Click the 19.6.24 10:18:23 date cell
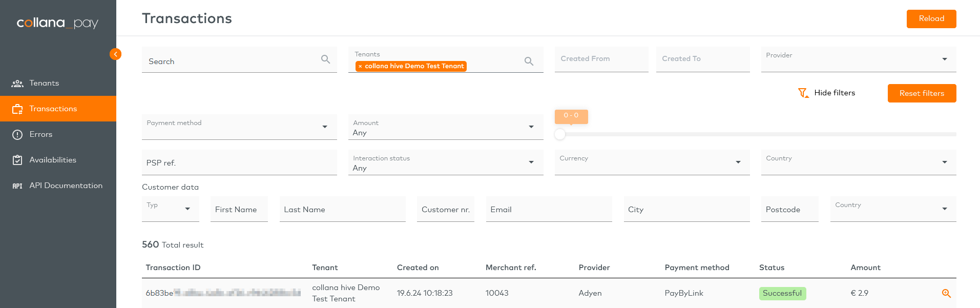The height and width of the screenshot is (308, 980). tap(425, 293)
